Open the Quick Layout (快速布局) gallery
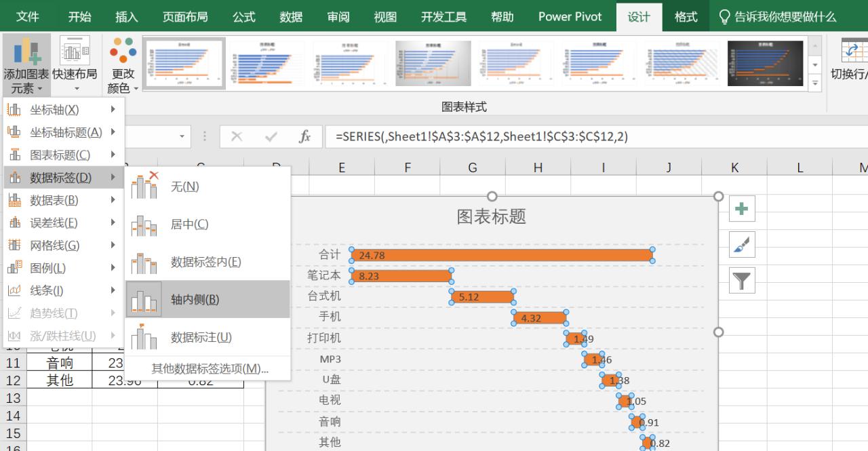The image size is (868, 451). 75,66
